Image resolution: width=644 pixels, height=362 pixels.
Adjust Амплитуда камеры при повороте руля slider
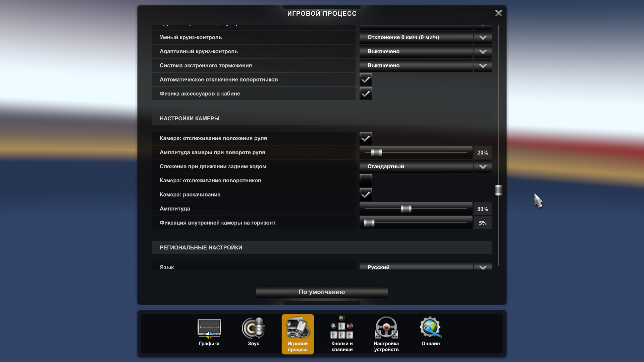pos(376,153)
